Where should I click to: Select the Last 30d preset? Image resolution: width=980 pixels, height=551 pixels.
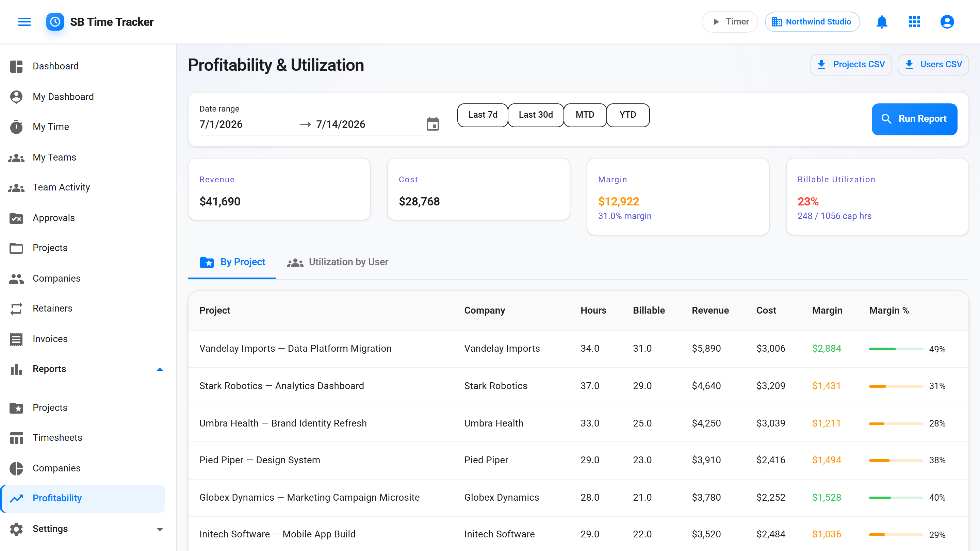tap(536, 115)
